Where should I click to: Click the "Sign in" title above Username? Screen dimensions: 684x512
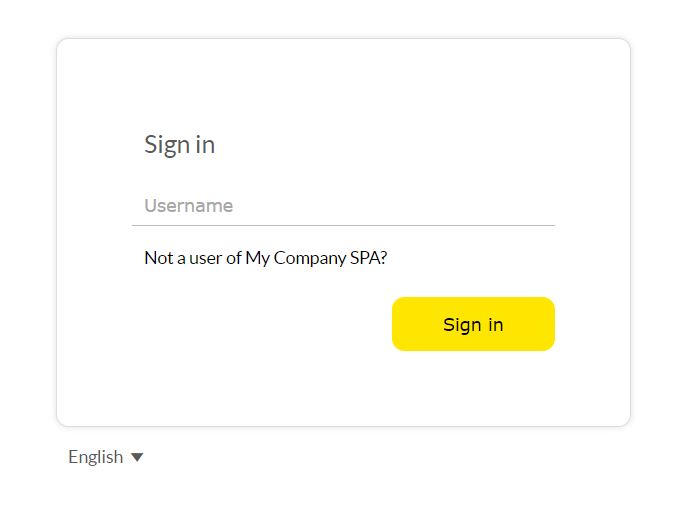pos(179,145)
